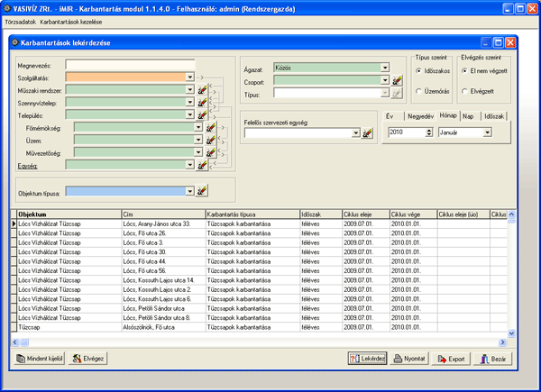
Task: Expand the Csoport dropdown
Action: (x=385, y=80)
